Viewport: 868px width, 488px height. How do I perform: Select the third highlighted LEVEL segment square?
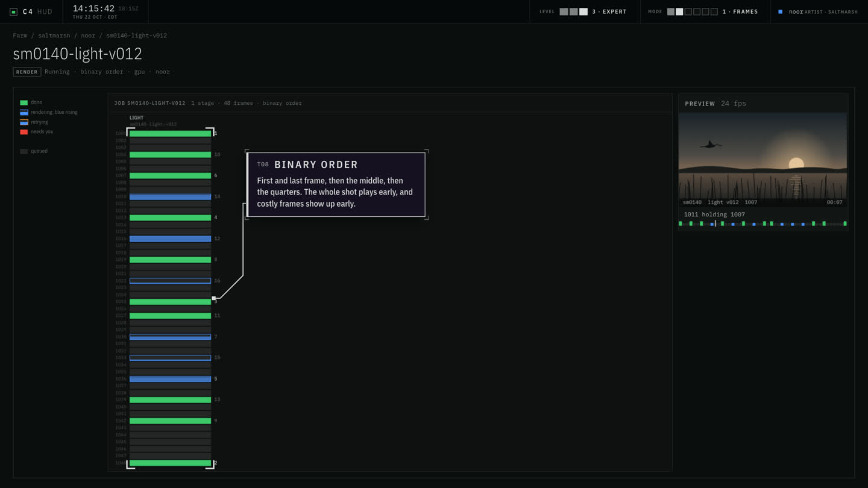pos(583,11)
